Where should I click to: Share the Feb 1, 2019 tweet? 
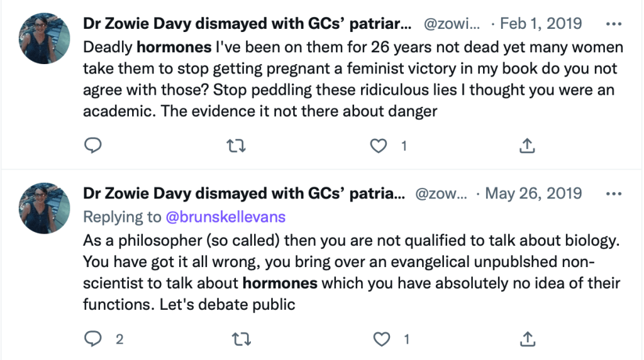coord(527,146)
